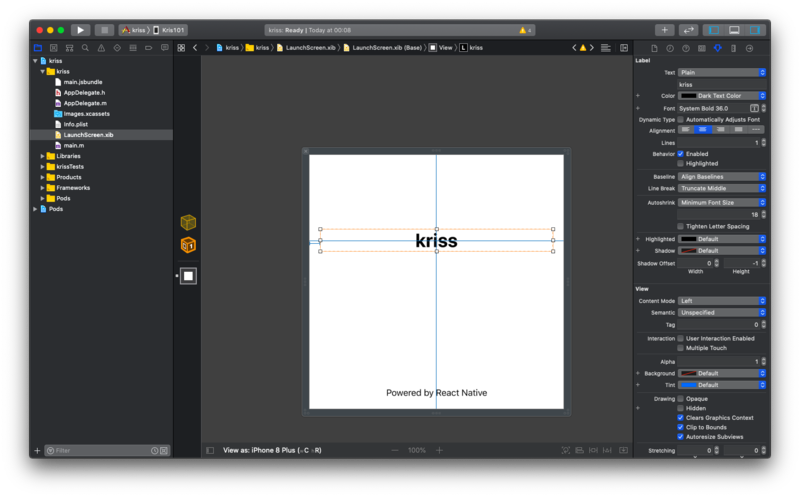Zoom out the canvas with minus
This screenshot has width=800, height=497.
pyautogui.click(x=395, y=450)
